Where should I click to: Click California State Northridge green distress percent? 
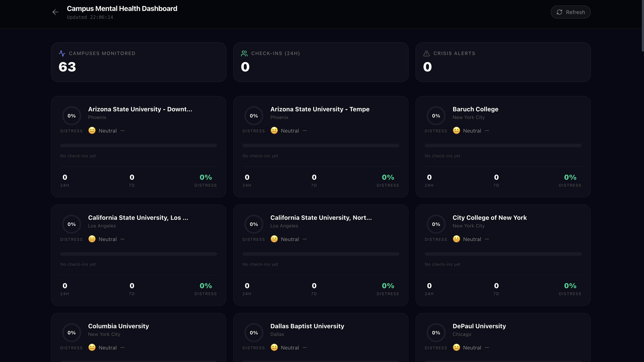(x=388, y=286)
